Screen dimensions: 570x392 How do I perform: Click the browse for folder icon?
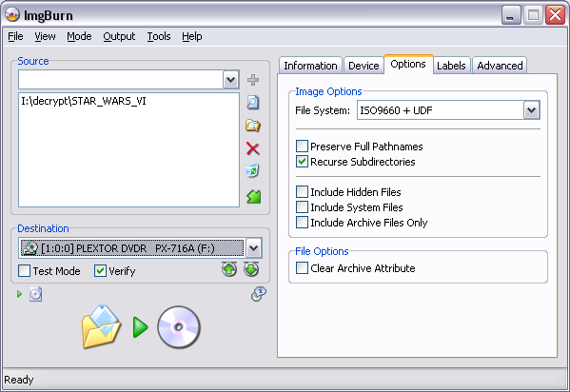coord(253,126)
